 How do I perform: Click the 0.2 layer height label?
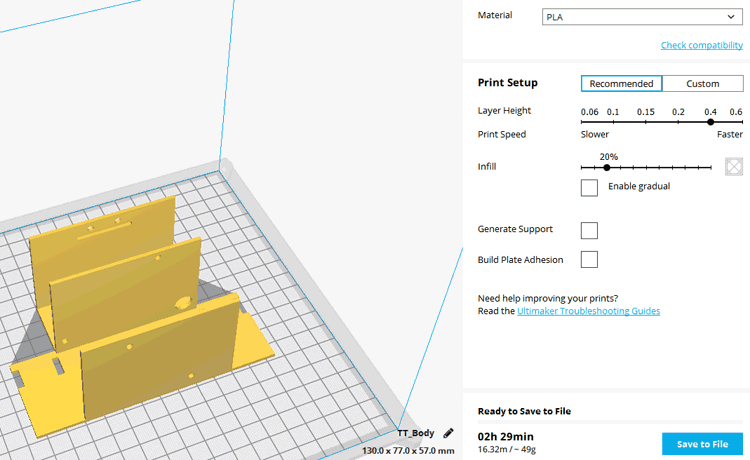[678, 112]
